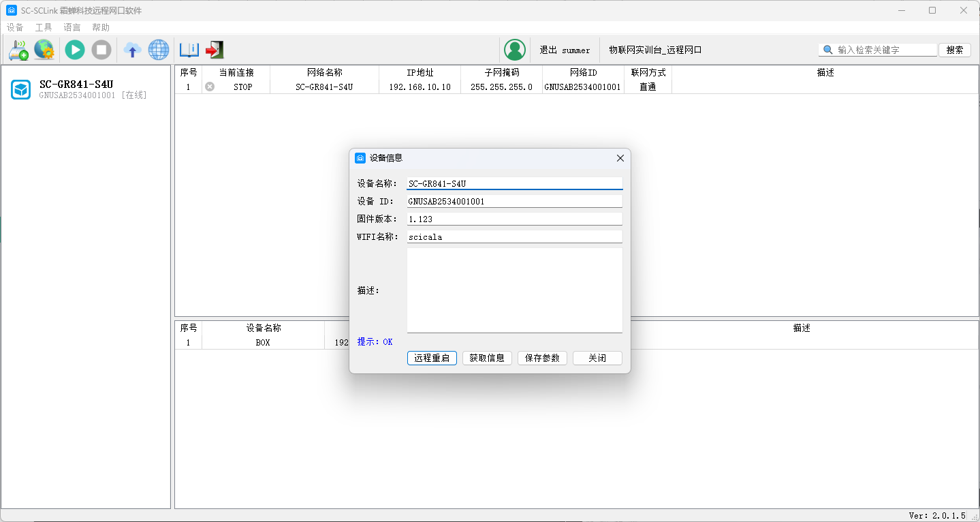The width and height of the screenshot is (980, 522).
Task: Click the add device router icon
Action: pyautogui.click(x=18, y=50)
